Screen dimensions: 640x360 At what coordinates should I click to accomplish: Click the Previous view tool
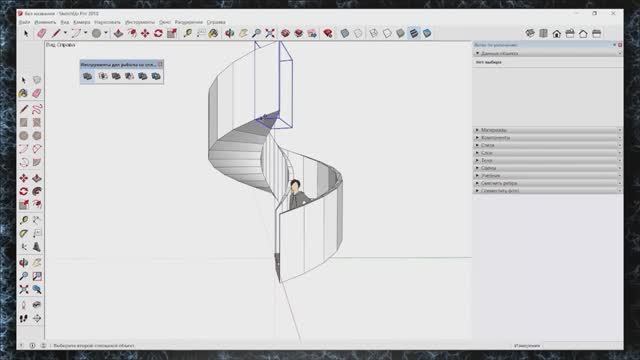click(x=37, y=290)
